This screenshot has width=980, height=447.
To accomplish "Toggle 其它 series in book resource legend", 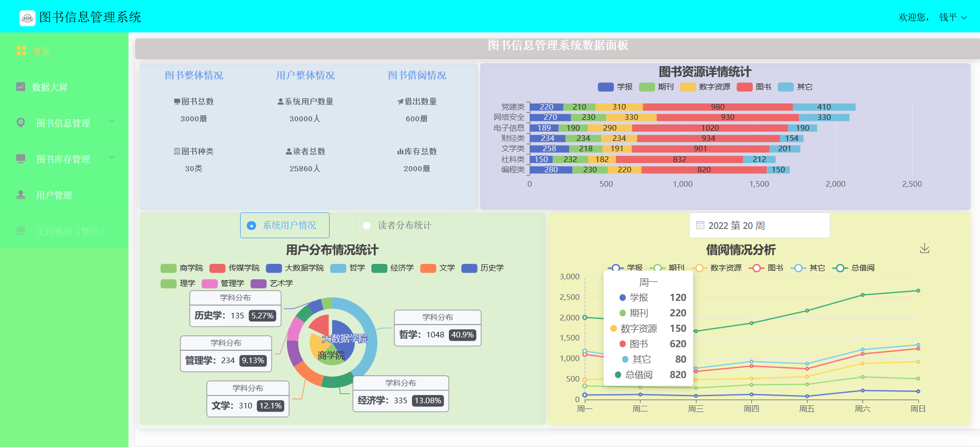I will (x=795, y=87).
